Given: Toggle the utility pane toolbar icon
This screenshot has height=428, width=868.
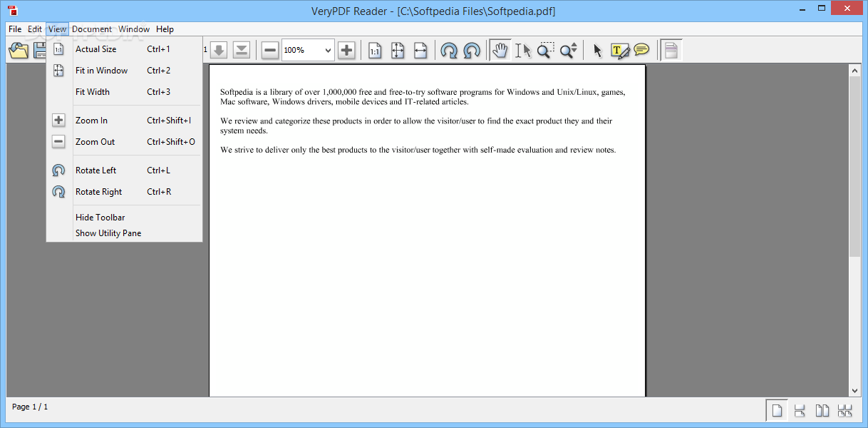Looking at the screenshot, I should (671, 50).
